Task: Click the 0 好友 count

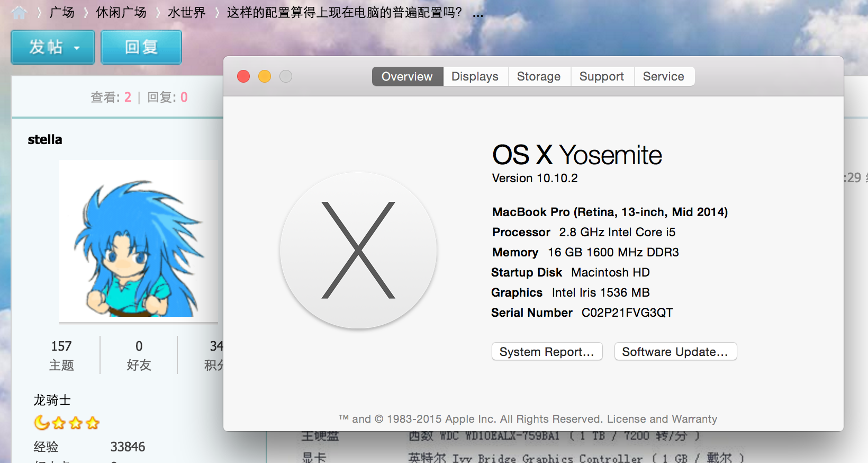Action: 139,355
